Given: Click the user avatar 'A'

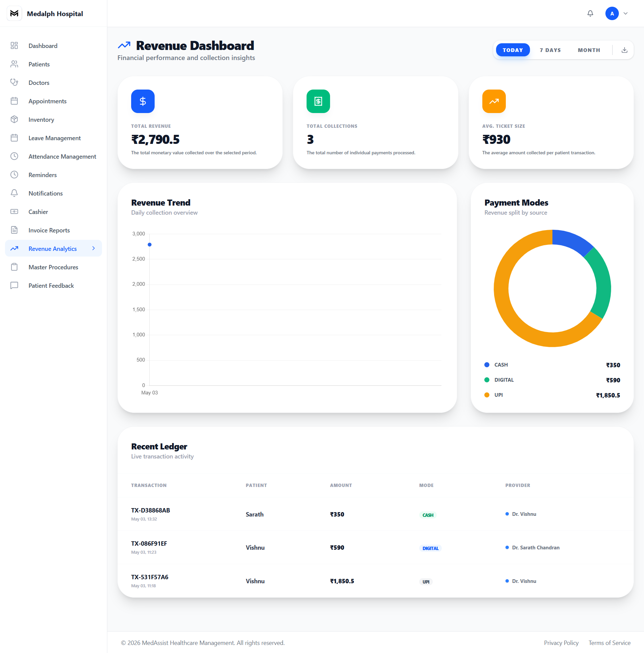Looking at the screenshot, I should [x=612, y=13].
